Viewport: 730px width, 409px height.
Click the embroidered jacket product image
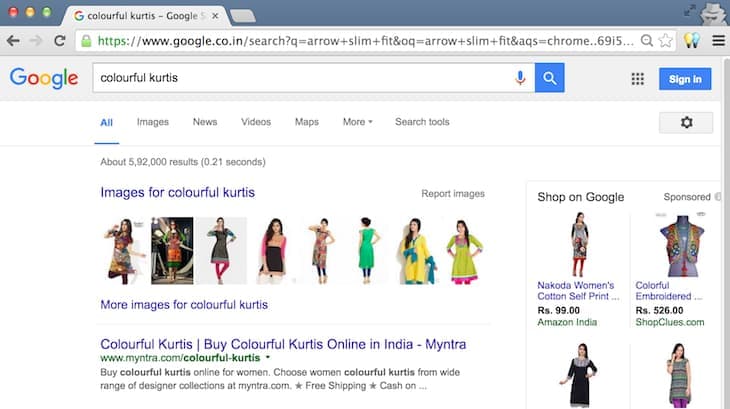tap(681, 245)
